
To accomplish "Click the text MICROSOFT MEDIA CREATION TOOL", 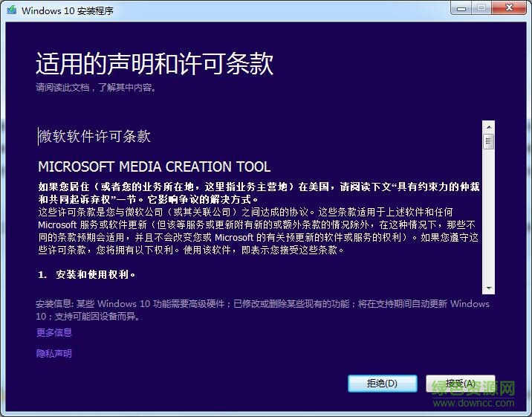I will [155, 167].
